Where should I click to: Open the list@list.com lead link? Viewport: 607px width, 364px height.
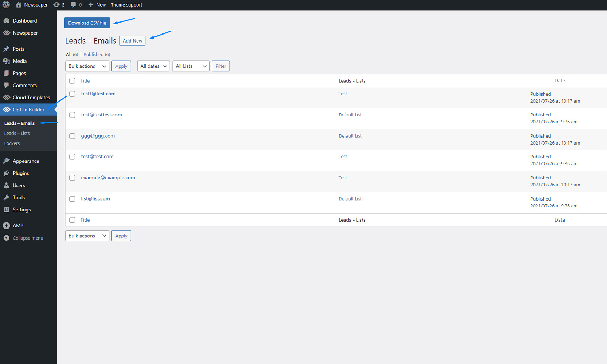coord(95,199)
